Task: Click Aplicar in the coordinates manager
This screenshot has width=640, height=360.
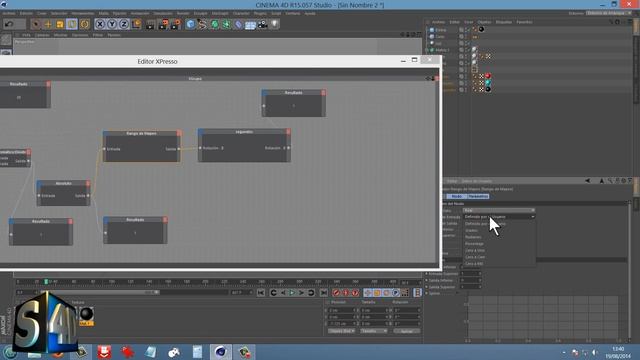Action: (x=407, y=331)
